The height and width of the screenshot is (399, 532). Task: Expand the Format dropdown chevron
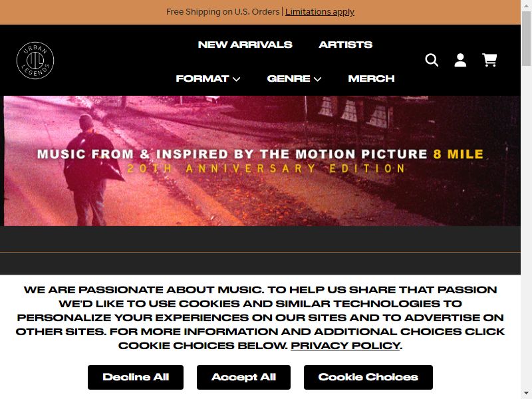pos(237,79)
